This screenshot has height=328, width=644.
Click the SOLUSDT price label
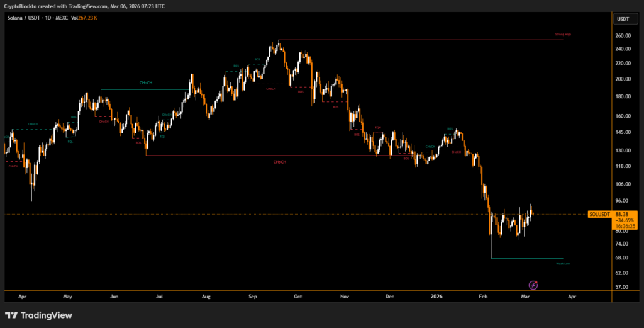point(601,214)
